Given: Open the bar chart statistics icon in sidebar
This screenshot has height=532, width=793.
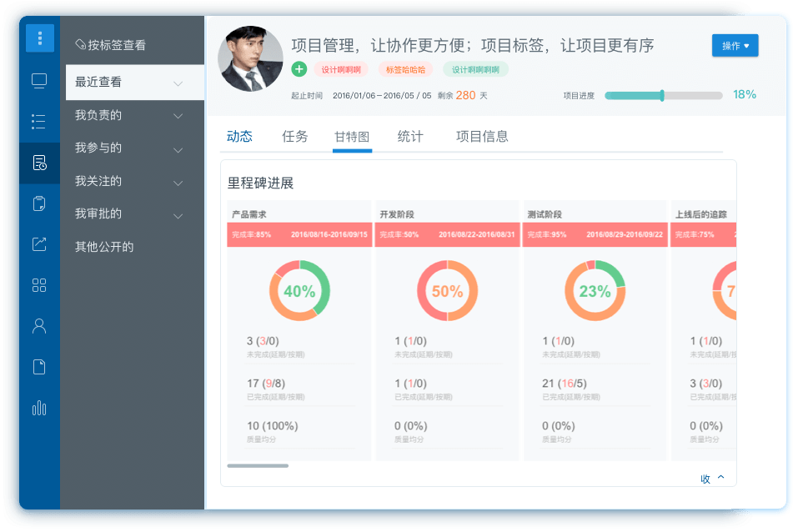Looking at the screenshot, I should (x=39, y=408).
